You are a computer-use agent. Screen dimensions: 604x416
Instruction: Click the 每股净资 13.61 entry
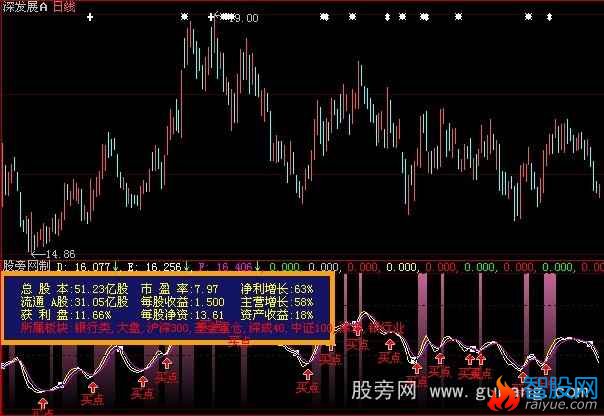[182, 315]
